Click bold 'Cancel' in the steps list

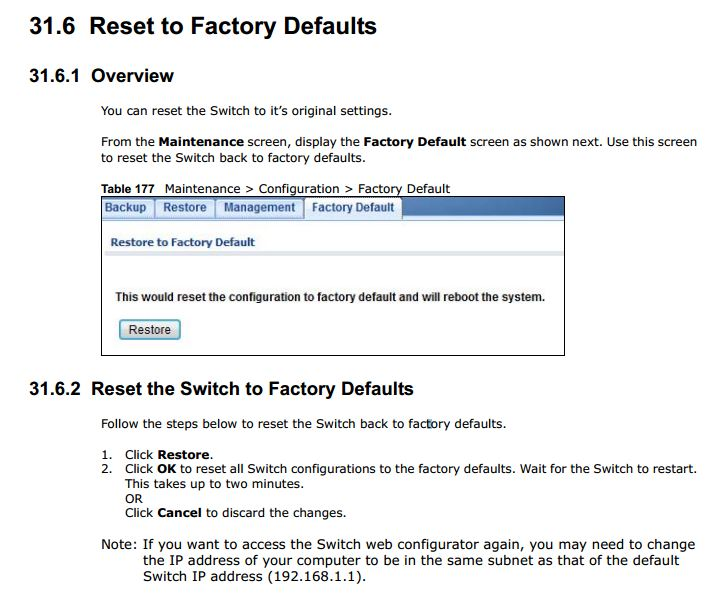[179, 513]
